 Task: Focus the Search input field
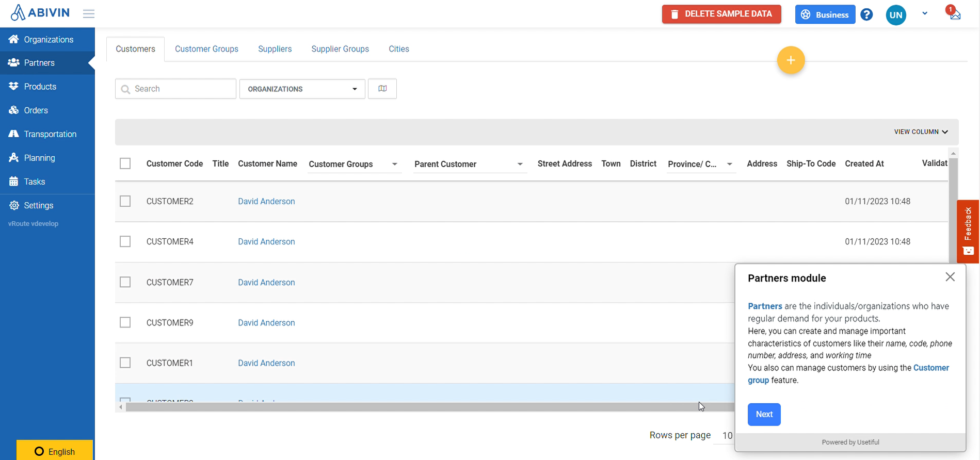(x=175, y=89)
